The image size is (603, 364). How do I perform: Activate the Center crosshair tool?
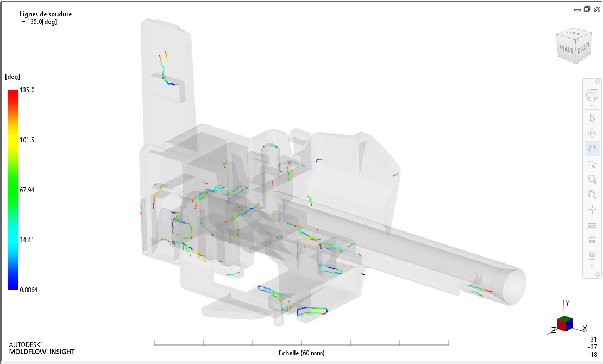coord(592,210)
